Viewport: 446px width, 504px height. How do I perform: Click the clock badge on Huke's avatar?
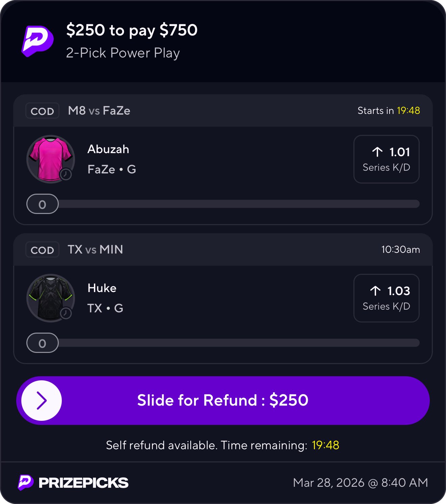(66, 313)
